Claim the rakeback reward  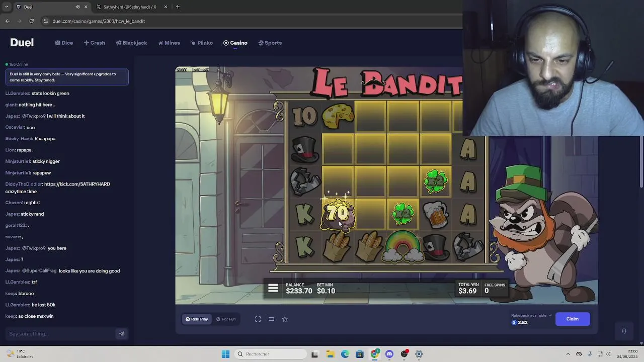coord(573,319)
